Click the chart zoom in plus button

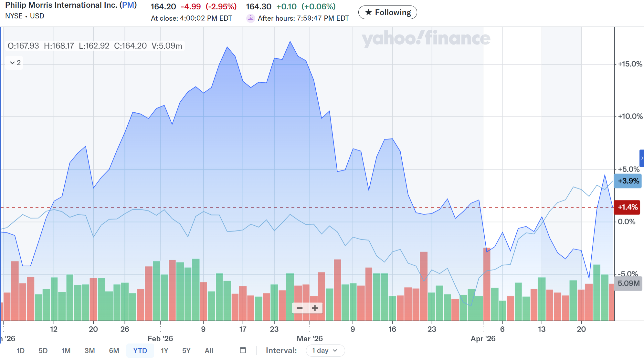(315, 308)
